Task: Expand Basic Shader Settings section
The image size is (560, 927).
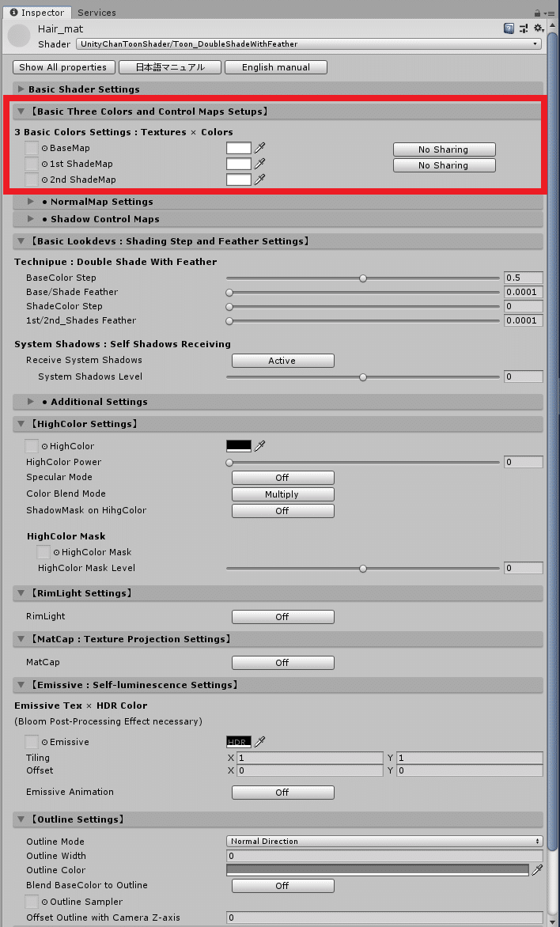Action: [x=278, y=89]
